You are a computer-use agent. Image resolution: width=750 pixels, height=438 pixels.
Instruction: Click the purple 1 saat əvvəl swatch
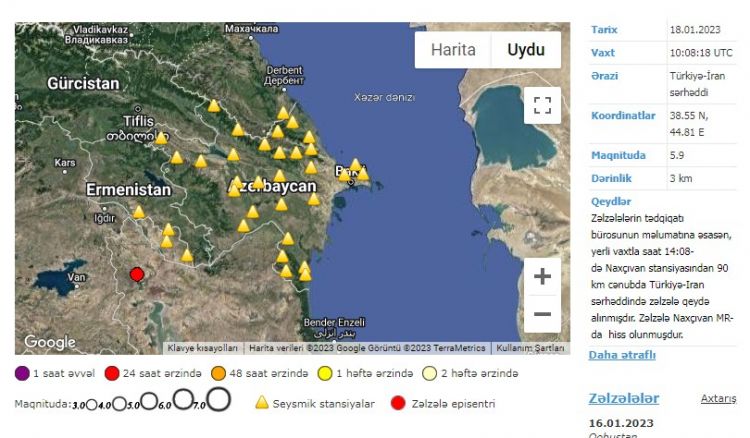[x=23, y=374]
